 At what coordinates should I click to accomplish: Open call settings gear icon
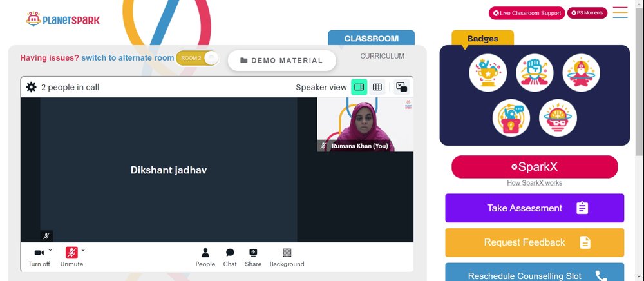point(31,87)
